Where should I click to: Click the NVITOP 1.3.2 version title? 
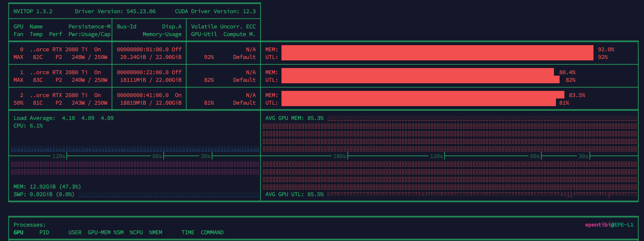[x=33, y=11]
